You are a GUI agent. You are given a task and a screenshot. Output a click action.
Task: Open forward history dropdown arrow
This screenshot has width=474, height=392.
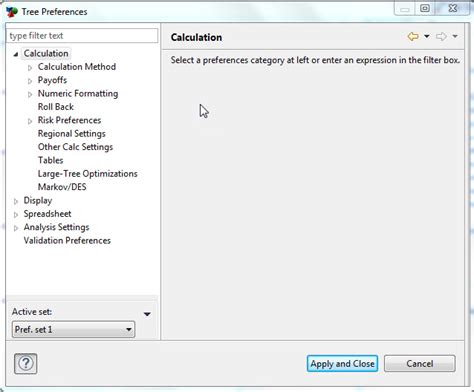(x=455, y=36)
